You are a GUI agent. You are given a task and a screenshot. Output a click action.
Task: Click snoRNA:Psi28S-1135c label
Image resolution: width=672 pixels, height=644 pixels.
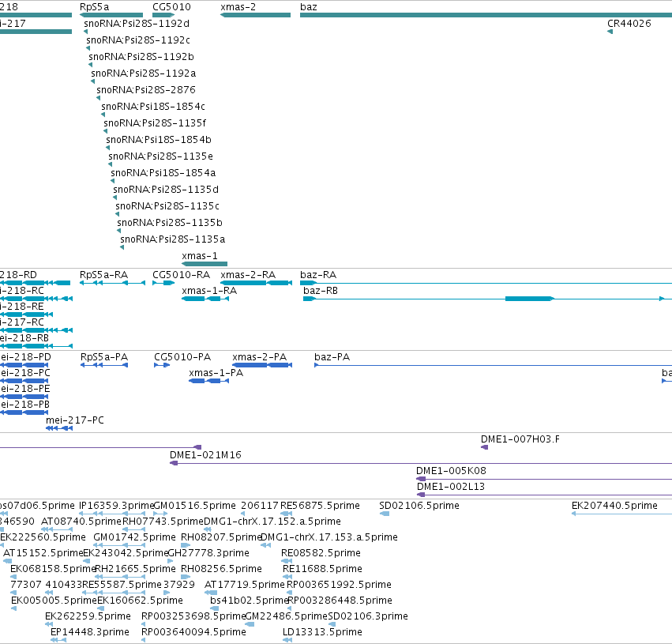coord(167,206)
